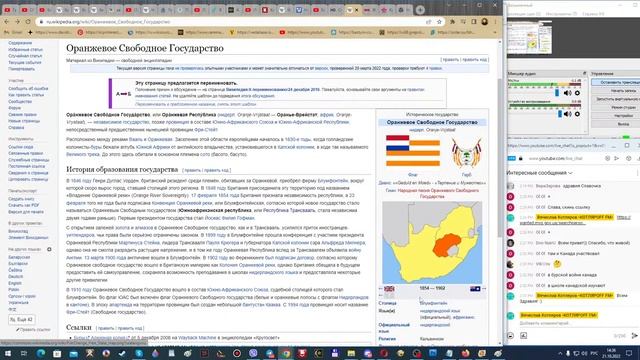Mute the desktop audio speaker icon in OBS
The width and height of the screenshot is (640, 360).
point(567,114)
